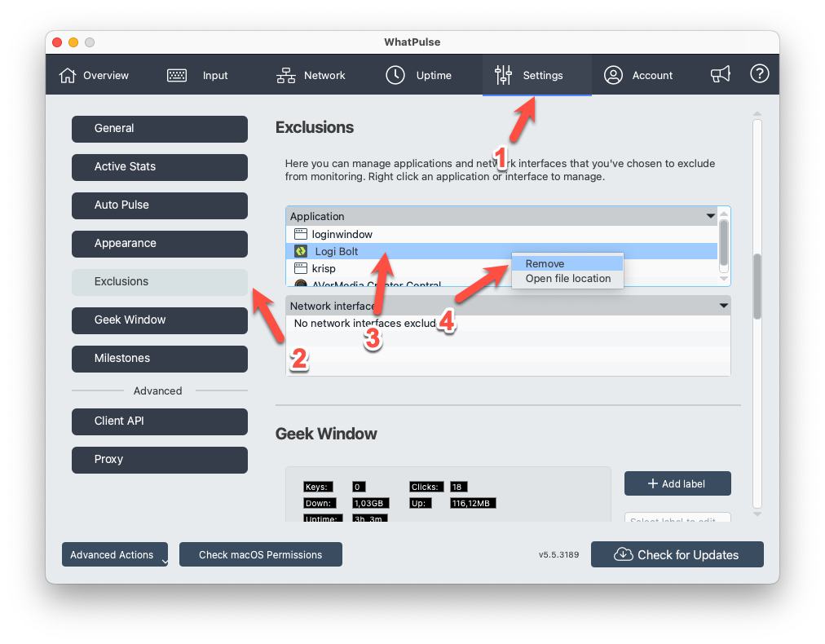Click scroll-up arrow of settings page
The height and width of the screenshot is (644, 825).
757,113
